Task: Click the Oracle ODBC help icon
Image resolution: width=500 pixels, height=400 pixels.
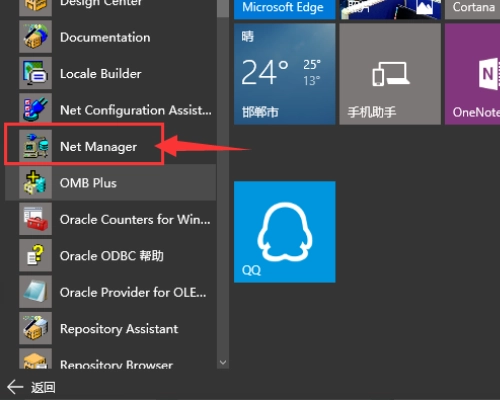Action: [x=35, y=256]
